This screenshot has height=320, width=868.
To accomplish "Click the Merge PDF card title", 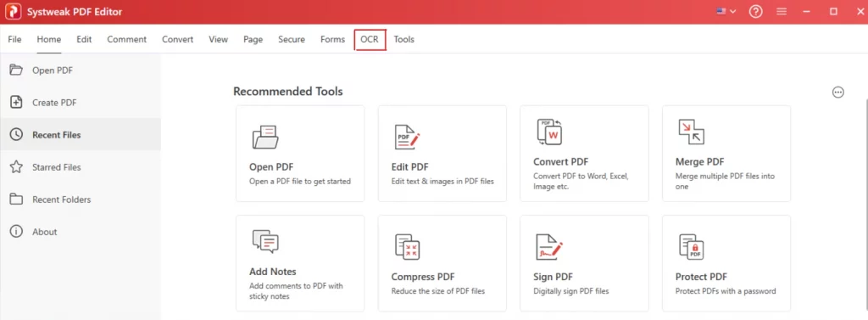I will point(699,162).
